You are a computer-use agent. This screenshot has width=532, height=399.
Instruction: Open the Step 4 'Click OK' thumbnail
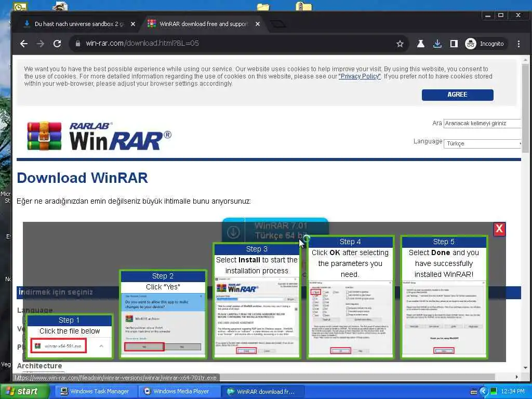pos(350,297)
